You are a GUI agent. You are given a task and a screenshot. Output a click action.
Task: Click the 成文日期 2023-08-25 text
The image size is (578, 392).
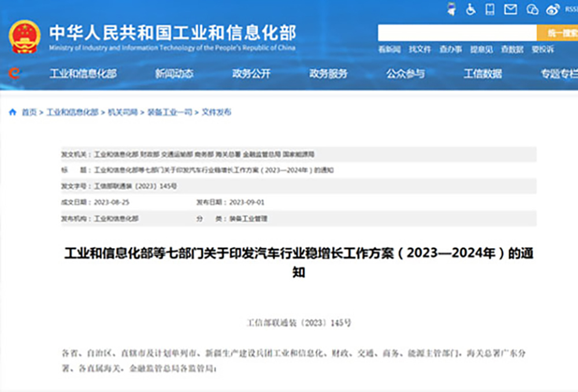pos(95,202)
